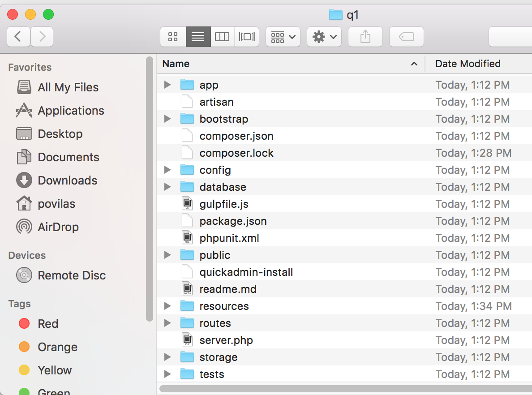Click the back navigation arrow
Screen dimensions: 532x395
[x=18, y=37]
